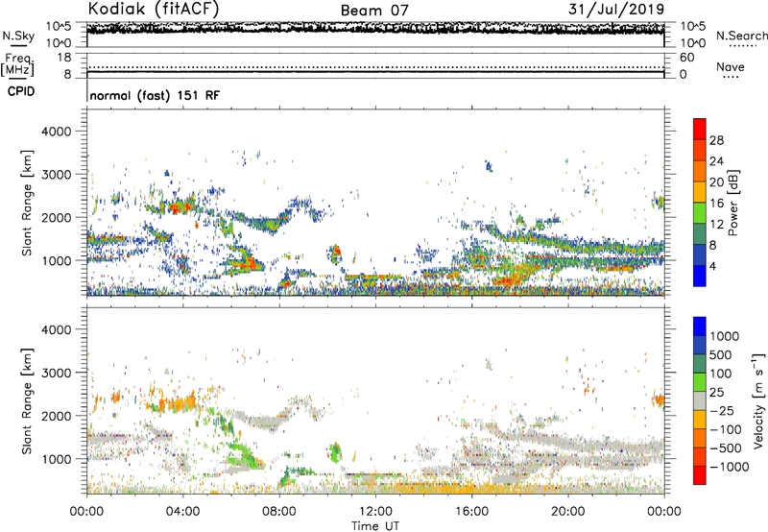This screenshot has height=532, width=768.
Task: Click the "Time UT" axis title
Action: [375, 525]
